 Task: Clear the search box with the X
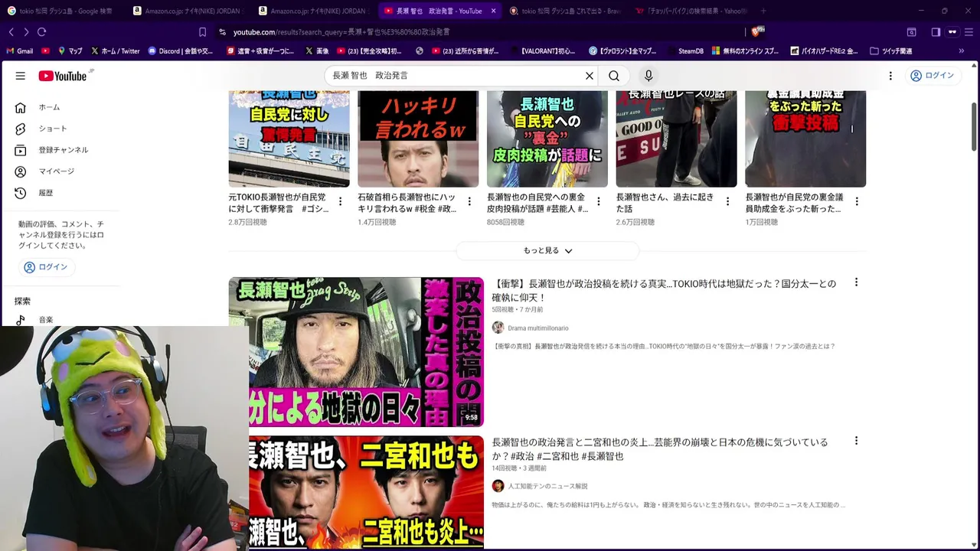tap(590, 76)
